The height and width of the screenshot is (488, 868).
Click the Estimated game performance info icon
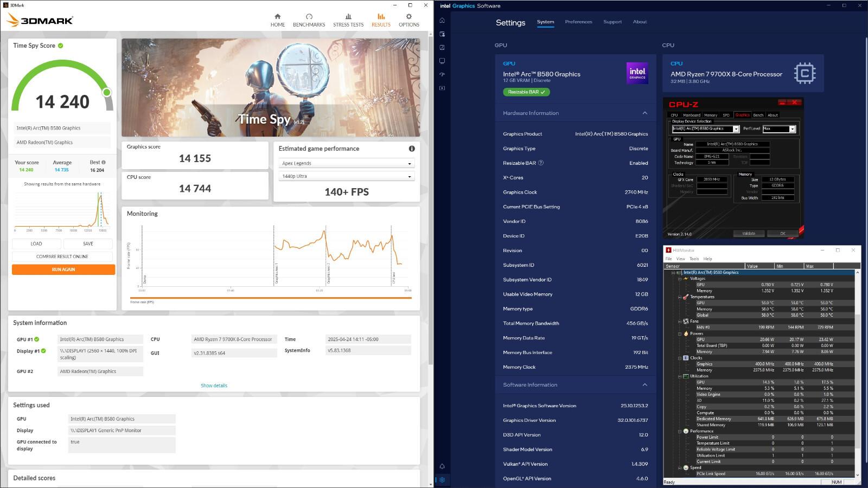[412, 149]
